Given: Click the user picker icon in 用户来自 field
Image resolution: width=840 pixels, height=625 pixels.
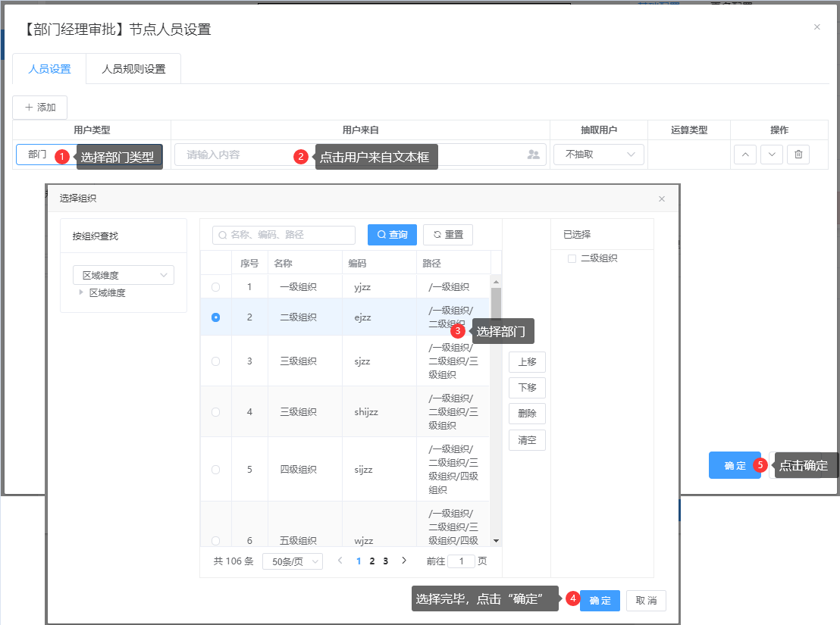Looking at the screenshot, I should coord(533,155).
